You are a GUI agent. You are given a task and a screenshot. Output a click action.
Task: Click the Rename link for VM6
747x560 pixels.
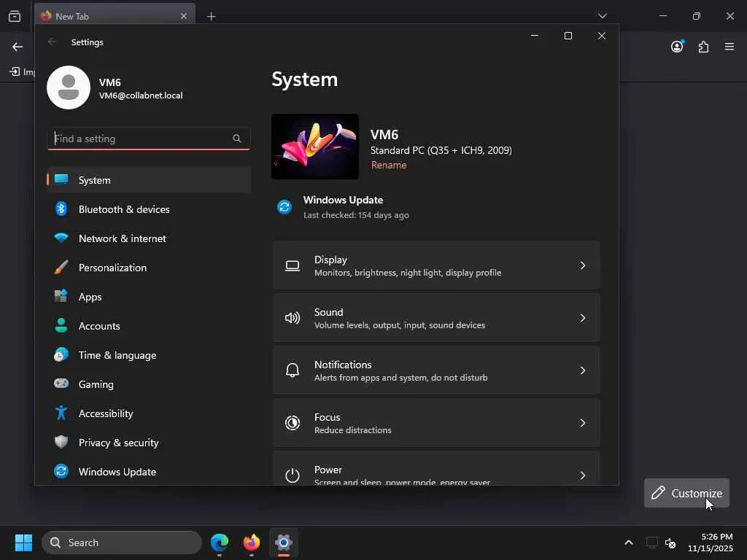click(x=389, y=166)
